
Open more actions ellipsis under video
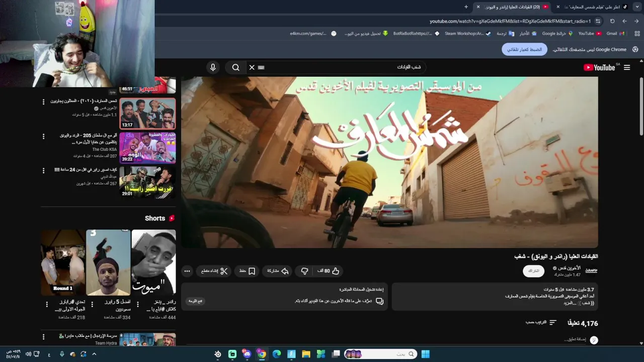(187, 271)
